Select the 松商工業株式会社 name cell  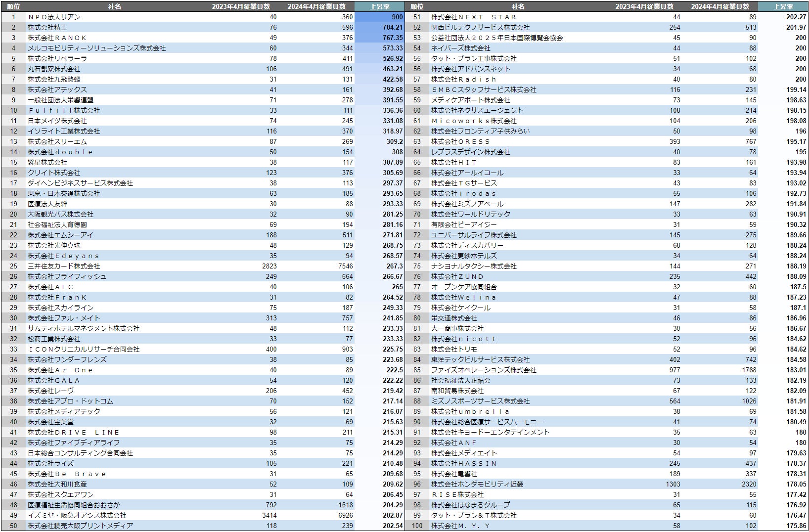(x=54, y=339)
